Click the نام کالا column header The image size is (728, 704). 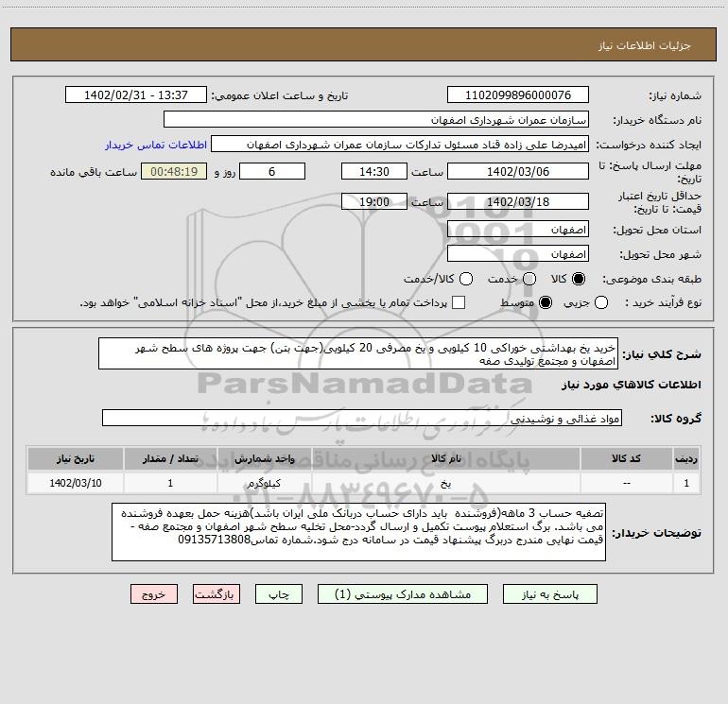click(445, 458)
